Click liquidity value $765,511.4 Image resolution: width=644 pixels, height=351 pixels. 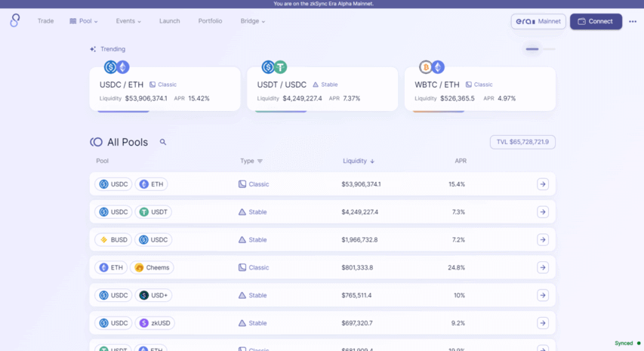tap(356, 295)
